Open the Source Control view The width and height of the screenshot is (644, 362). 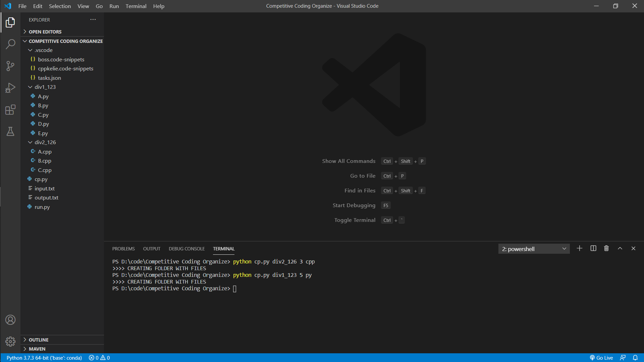[10, 66]
